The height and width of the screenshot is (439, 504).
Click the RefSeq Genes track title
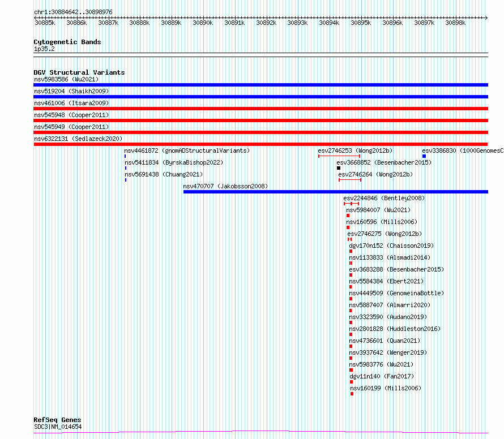pyautogui.click(x=57, y=420)
